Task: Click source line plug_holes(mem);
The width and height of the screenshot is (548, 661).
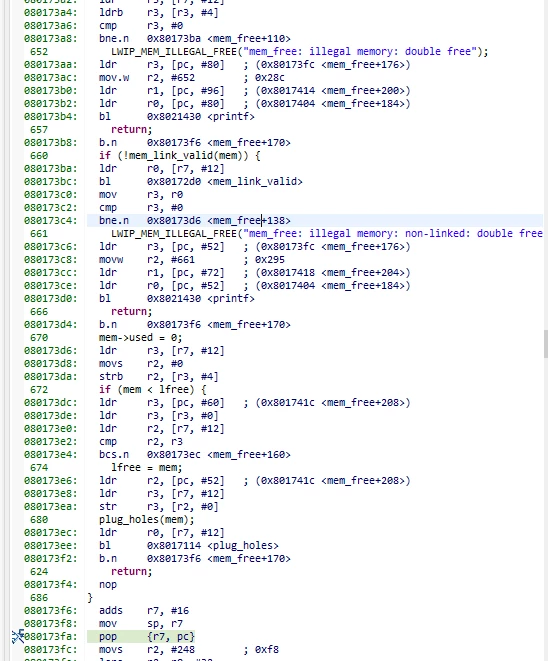Action: (x=147, y=520)
